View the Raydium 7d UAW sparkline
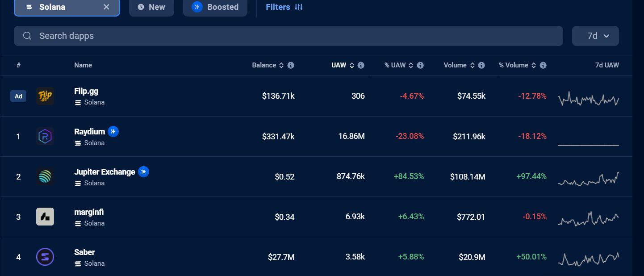The height and width of the screenshot is (276, 644). [589, 145]
